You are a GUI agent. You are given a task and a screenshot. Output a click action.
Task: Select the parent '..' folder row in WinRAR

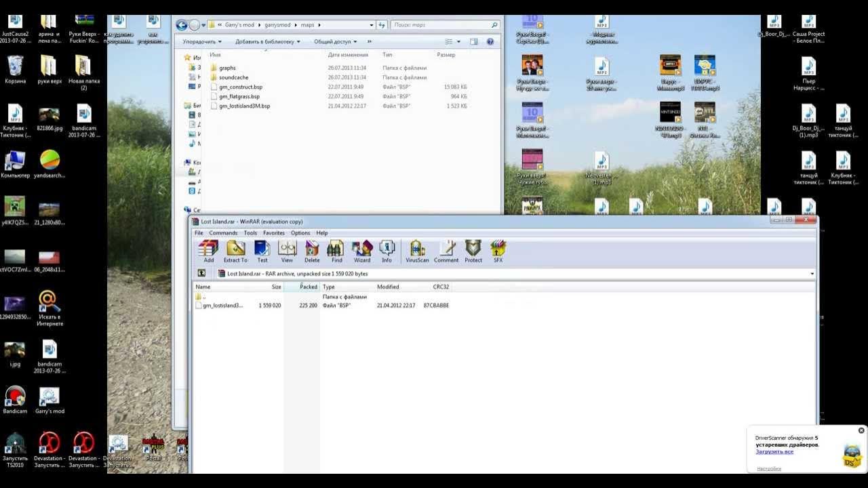click(x=281, y=297)
